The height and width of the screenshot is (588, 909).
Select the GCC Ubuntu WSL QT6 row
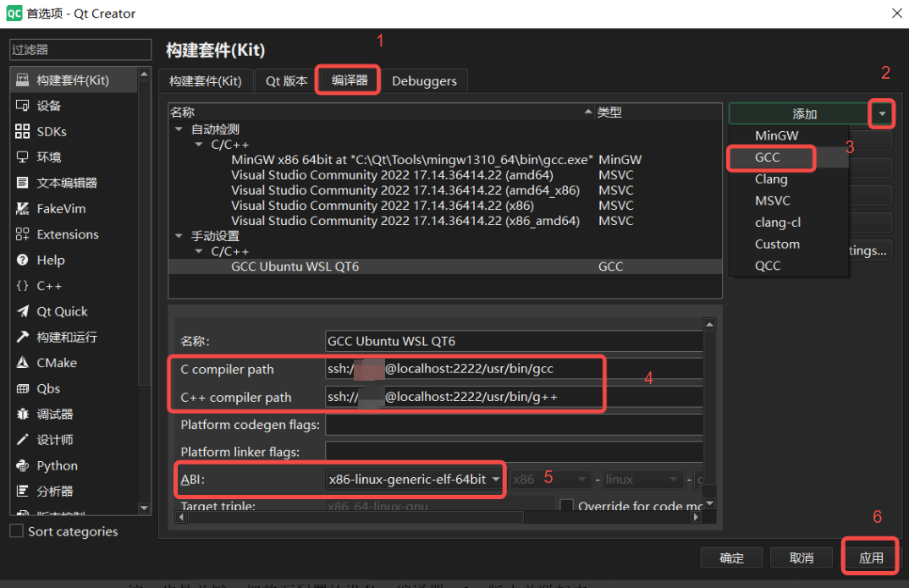point(444,267)
